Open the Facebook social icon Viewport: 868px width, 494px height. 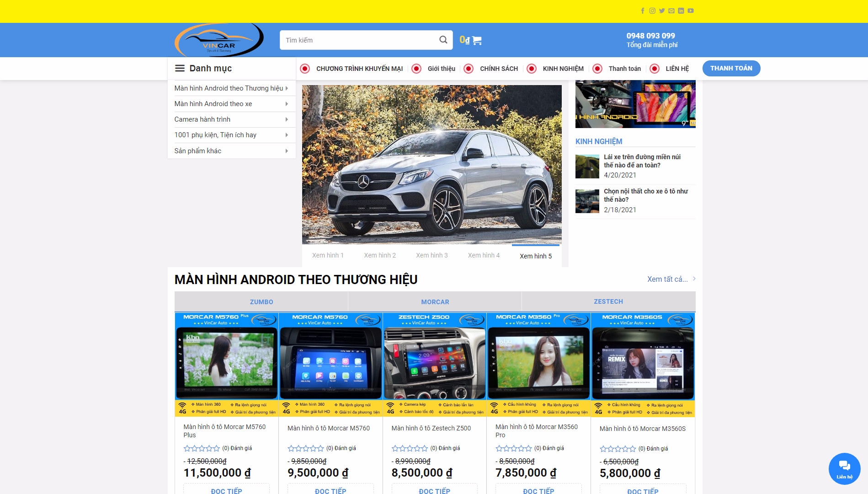(x=643, y=11)
